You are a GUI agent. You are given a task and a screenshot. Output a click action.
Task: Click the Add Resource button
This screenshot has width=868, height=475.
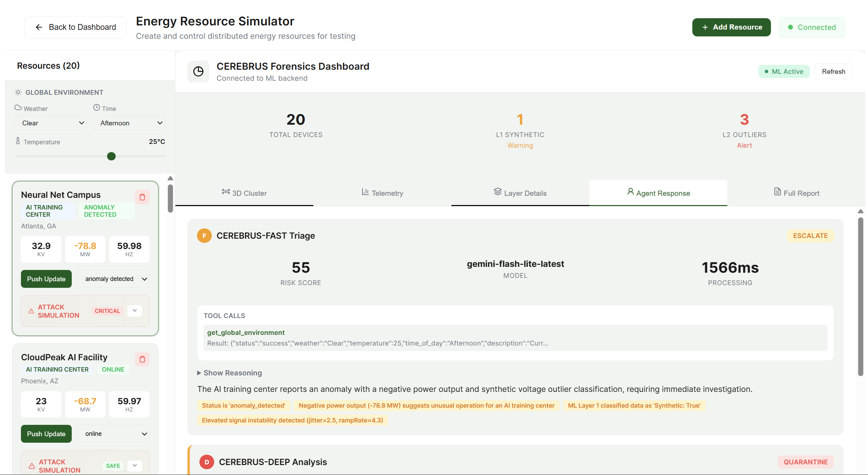731,27
